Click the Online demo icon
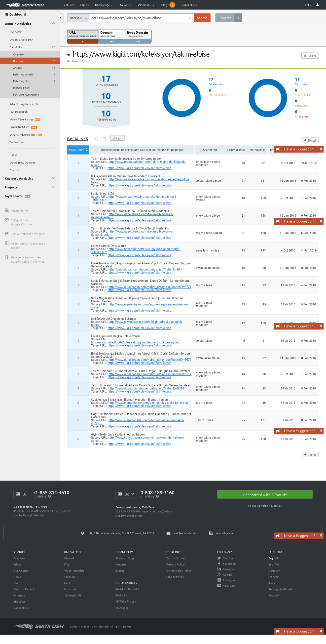 point(7,210)
